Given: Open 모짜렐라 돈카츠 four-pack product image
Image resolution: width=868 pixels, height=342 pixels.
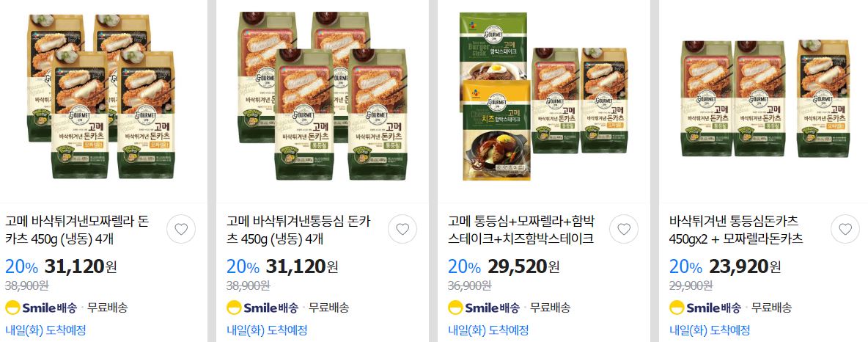Looking at the screenshot, I should pyautogui.click(x=101, y=96).
